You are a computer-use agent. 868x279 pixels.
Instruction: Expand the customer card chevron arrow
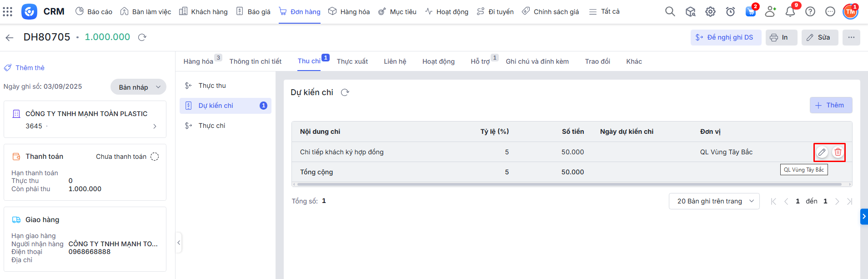pyautogui.click(x=155, y=126)
